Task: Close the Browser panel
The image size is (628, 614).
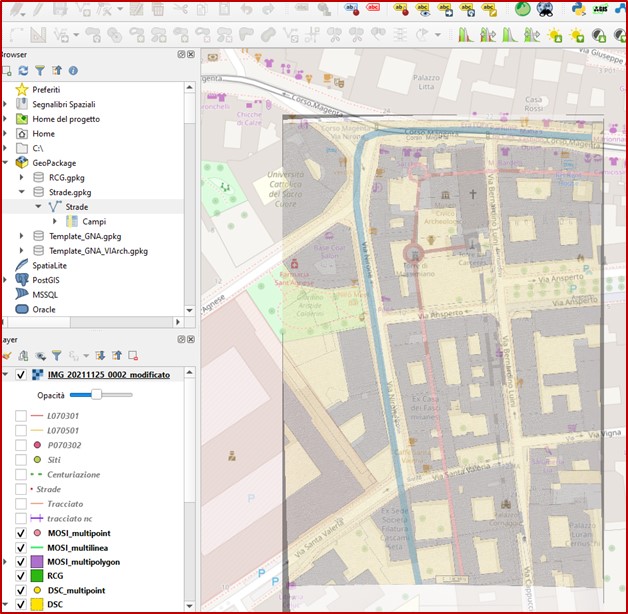Action: click(190, 54)
